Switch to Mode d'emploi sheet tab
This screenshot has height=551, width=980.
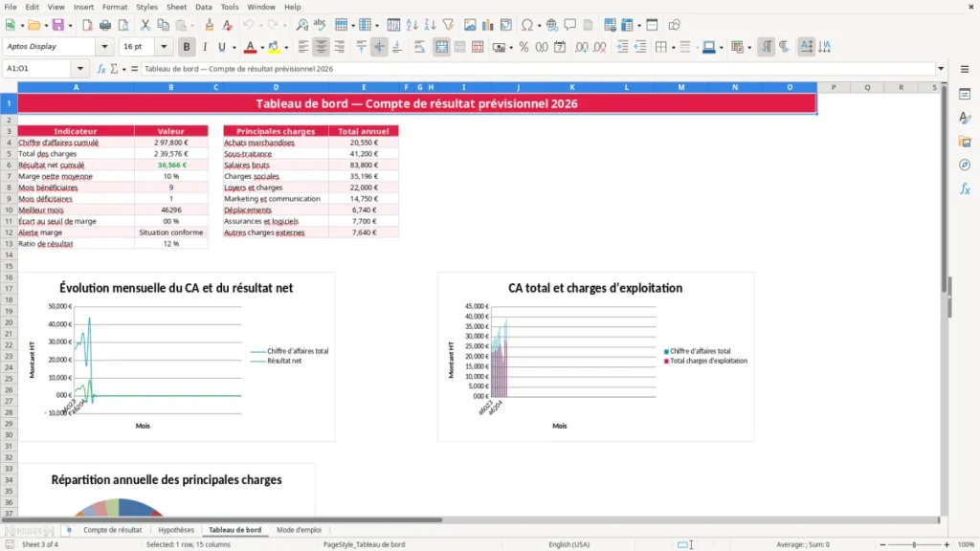[x=299, y=530]
